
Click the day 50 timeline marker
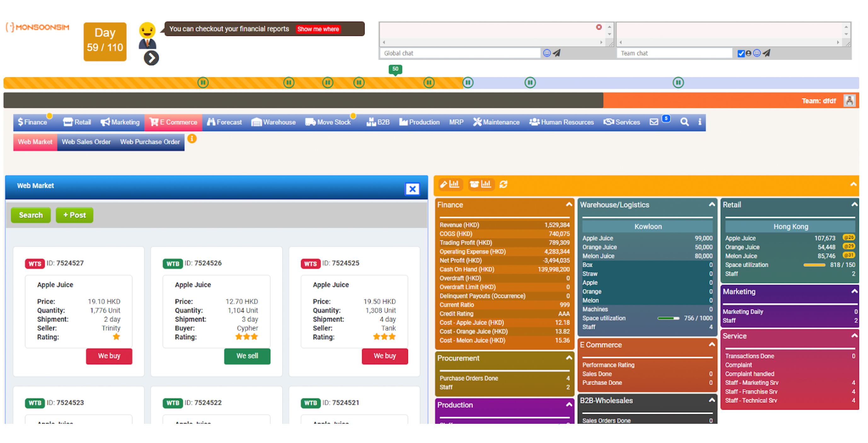(395, 69)
